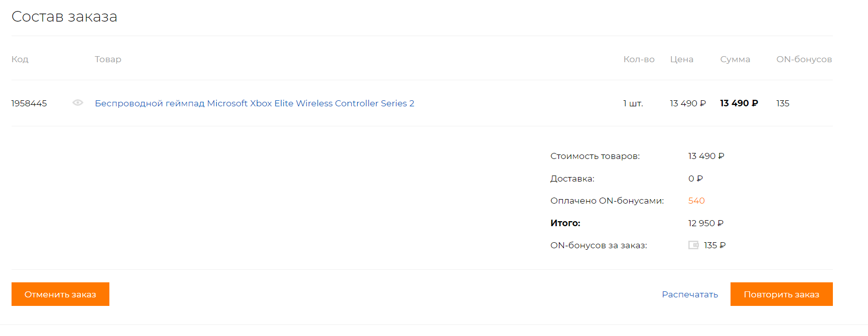This screenshot has width=868, height=336.
Task: Click the Повторить заказ button
Action: 781,294
